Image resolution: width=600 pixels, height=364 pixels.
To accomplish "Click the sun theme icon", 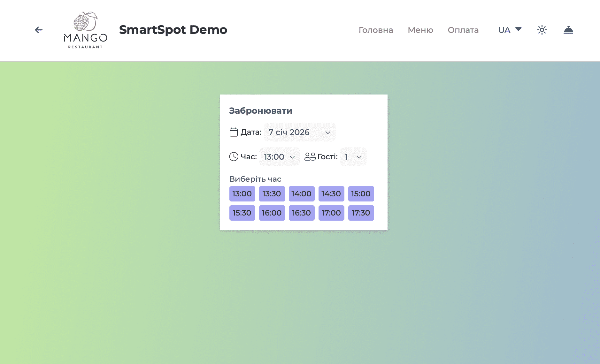I will pos(542,29).
